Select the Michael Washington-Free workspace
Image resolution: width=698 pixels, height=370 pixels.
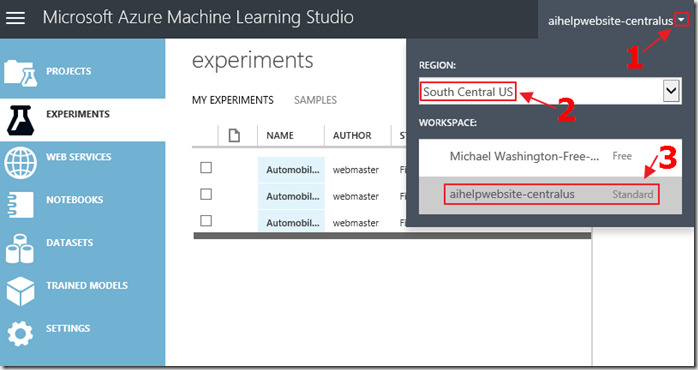coord(550,158)
